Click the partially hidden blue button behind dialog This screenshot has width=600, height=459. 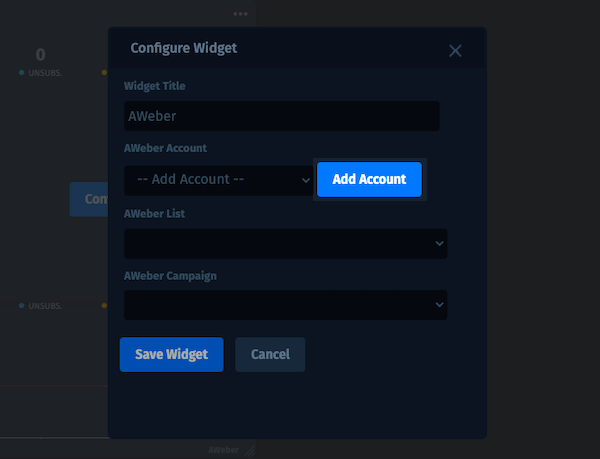pos(89,199)
